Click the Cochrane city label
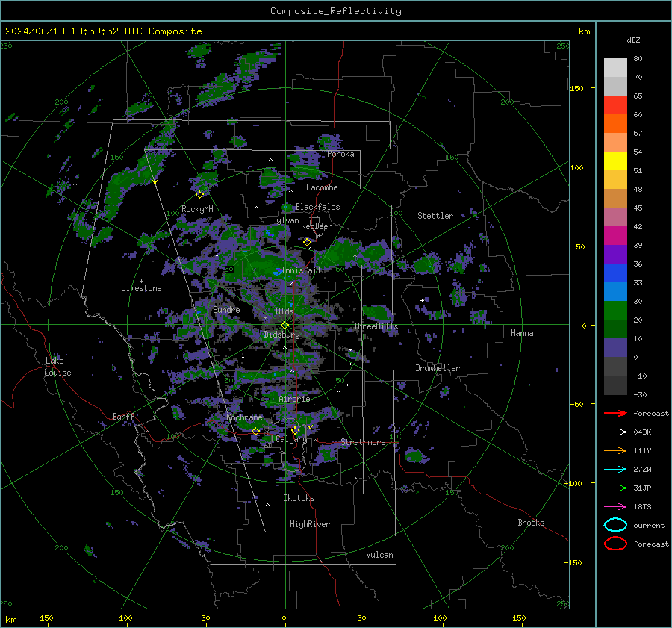Viewport: 672px width, 628px height. (x=244, y=417)
